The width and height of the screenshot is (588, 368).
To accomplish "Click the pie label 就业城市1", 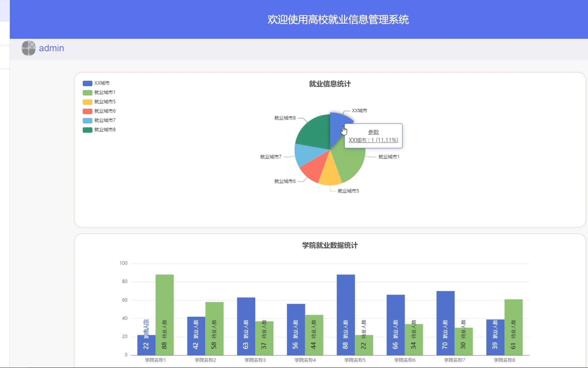I will (389, 157).
